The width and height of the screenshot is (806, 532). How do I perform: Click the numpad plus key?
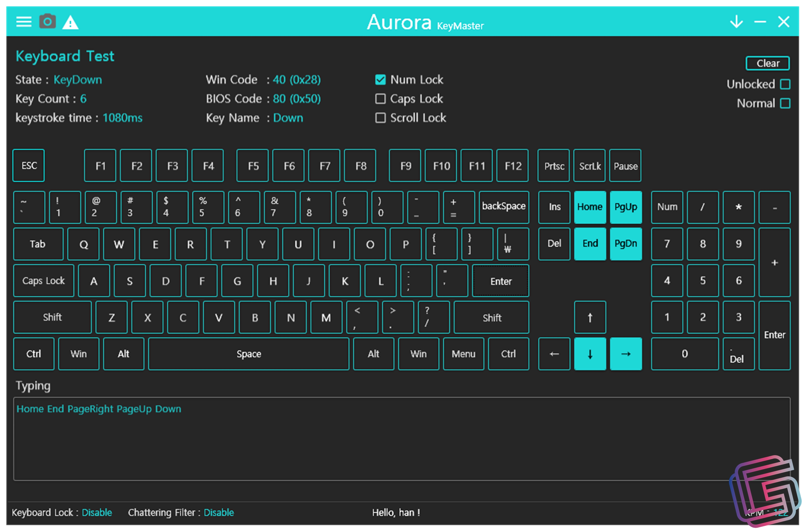774,262
